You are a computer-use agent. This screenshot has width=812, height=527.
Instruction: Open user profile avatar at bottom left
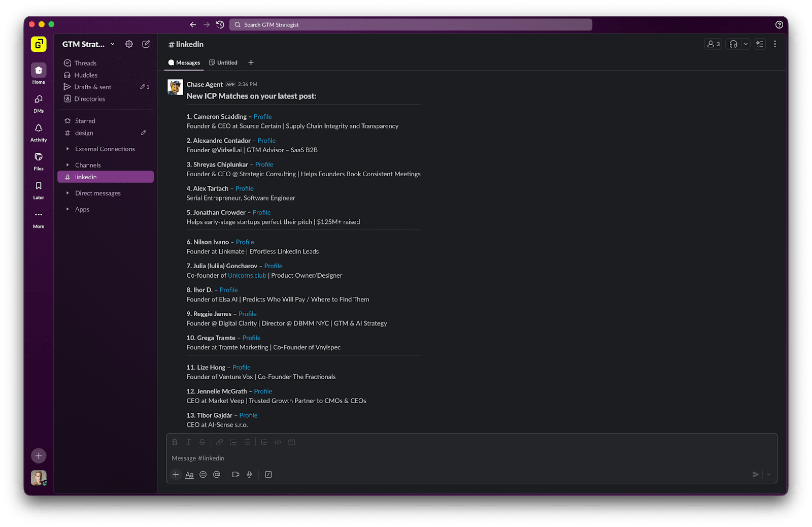pos(39,478)
